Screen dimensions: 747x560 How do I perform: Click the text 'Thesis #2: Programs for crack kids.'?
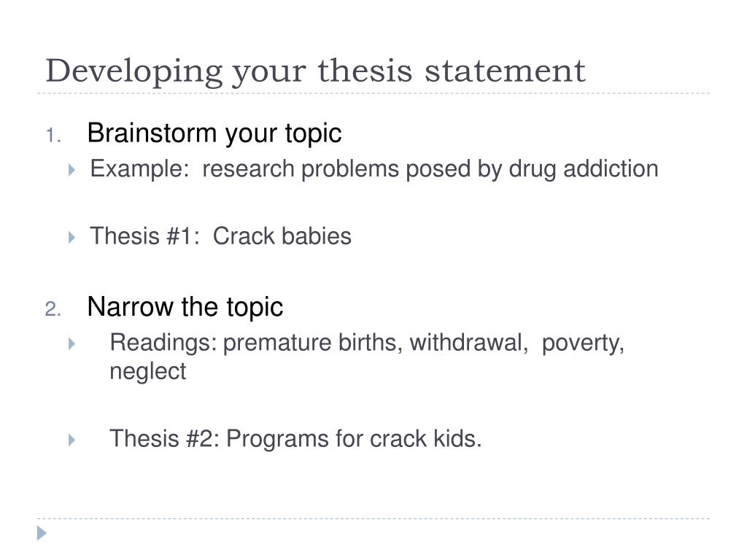pos(296,438)
